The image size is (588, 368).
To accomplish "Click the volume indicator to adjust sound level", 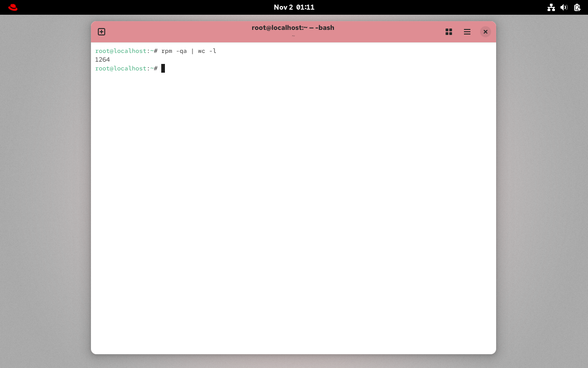I will (564, 7).
